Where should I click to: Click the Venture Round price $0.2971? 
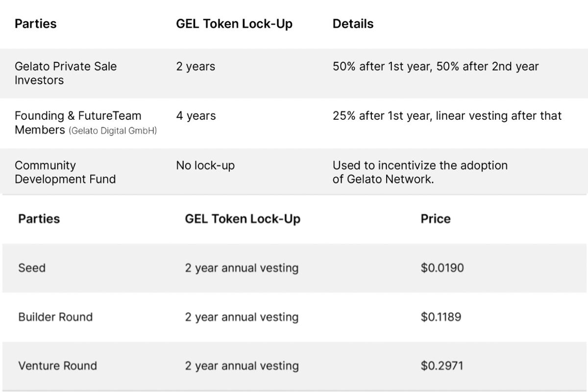[x=441, y=366]
